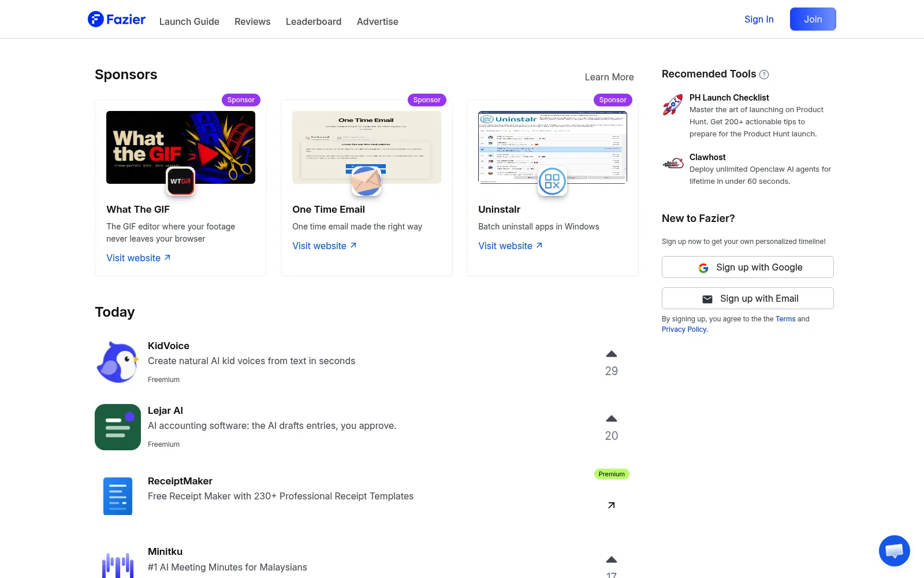Open Learn More beside the Sponsors heading
924x578 pixels.
pyautogui.click(x=609, y=77)
